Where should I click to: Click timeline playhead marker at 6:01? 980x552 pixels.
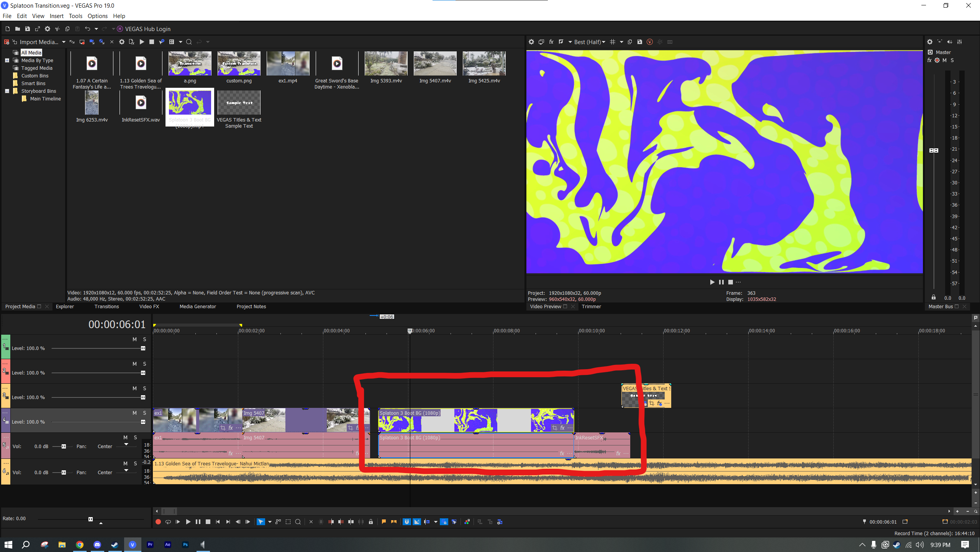[410, 329]
